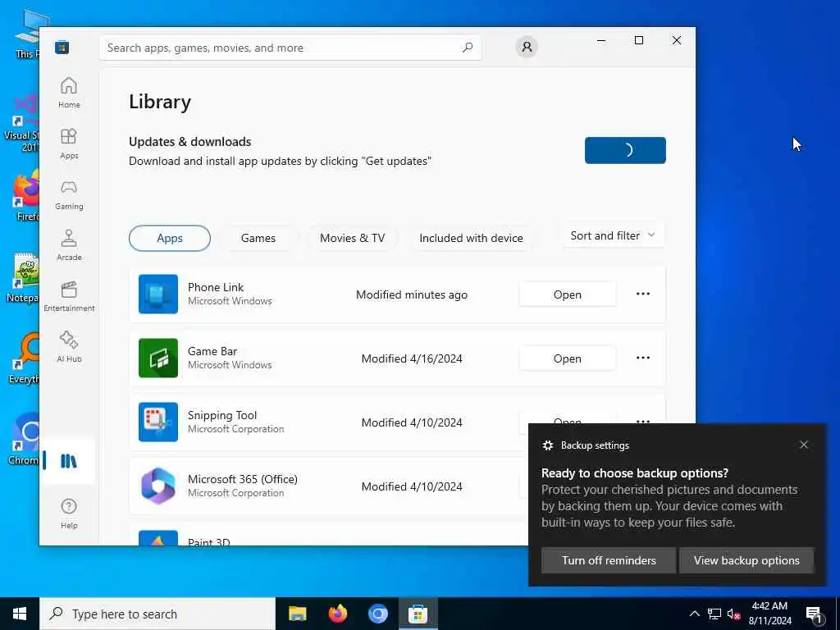Focus the Store search box

point(290,48)
